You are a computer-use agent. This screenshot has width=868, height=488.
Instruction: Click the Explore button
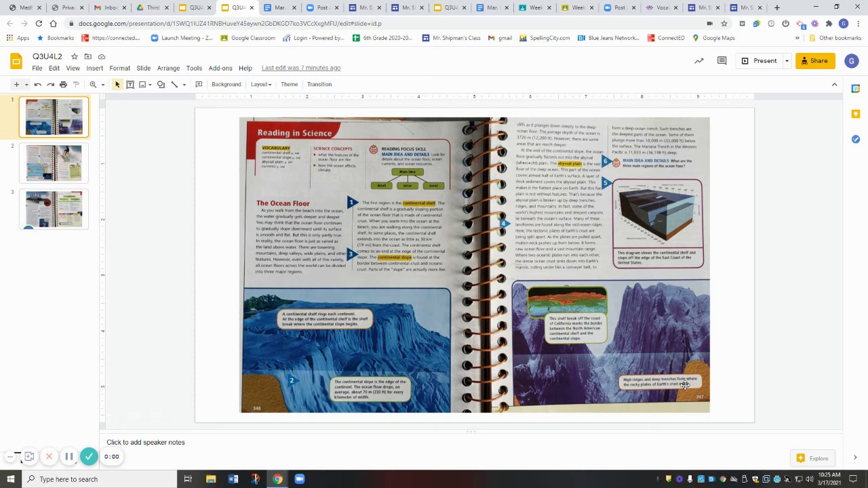click(x=812, y=458)
